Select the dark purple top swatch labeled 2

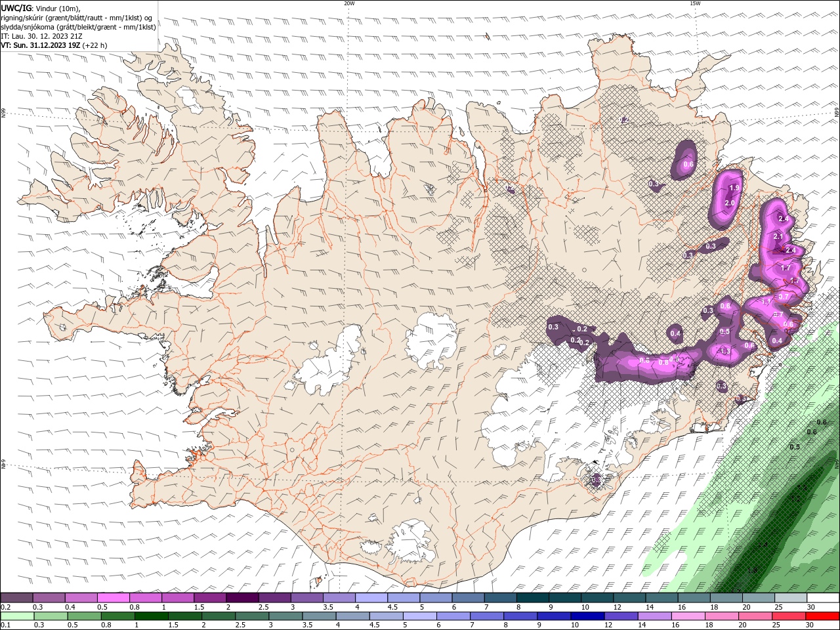coord(242,598)
